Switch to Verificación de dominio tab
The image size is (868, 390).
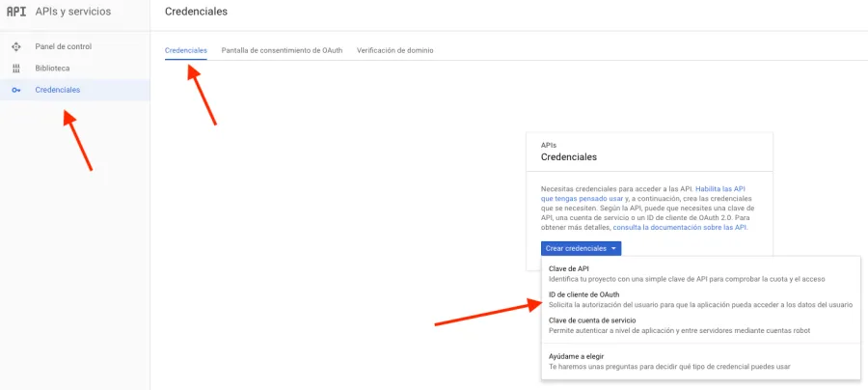coord(395,50)
